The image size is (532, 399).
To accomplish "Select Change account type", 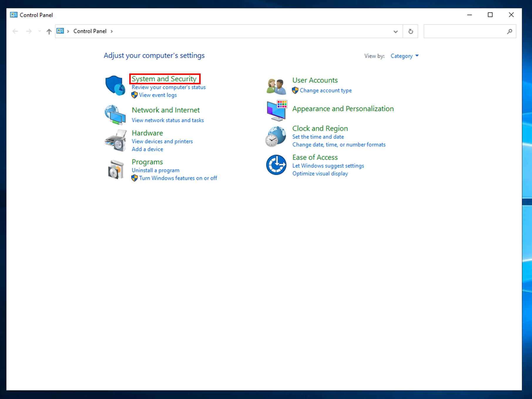I will coord(325,90).
